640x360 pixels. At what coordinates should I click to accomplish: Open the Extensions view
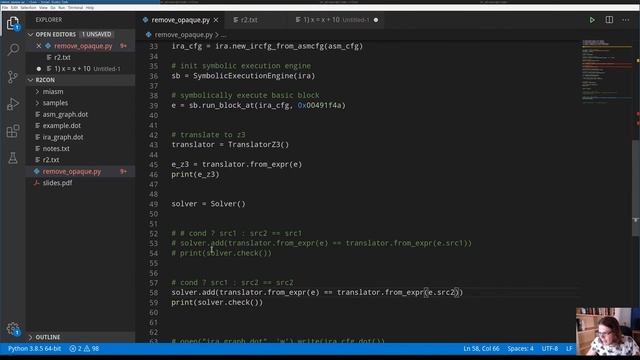tap(13, 131)
